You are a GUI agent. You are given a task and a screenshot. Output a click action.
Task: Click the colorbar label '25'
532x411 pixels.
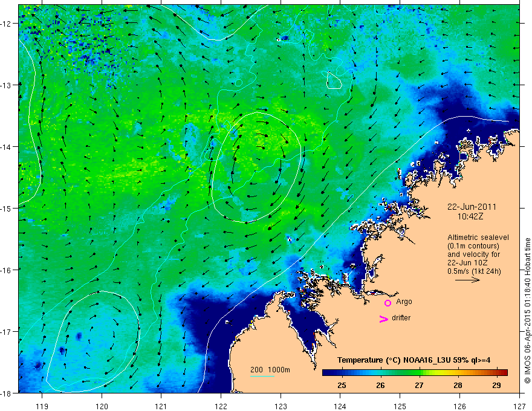tap(342, 386)
